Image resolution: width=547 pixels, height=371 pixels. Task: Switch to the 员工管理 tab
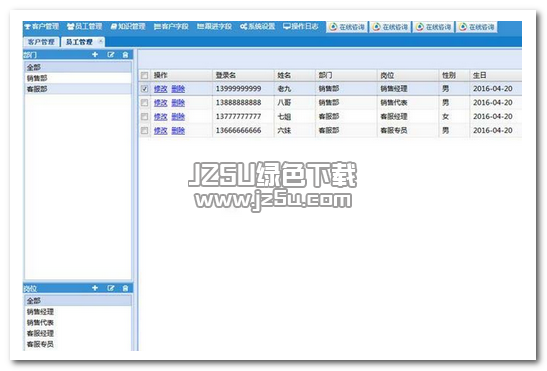pos(80,42)
